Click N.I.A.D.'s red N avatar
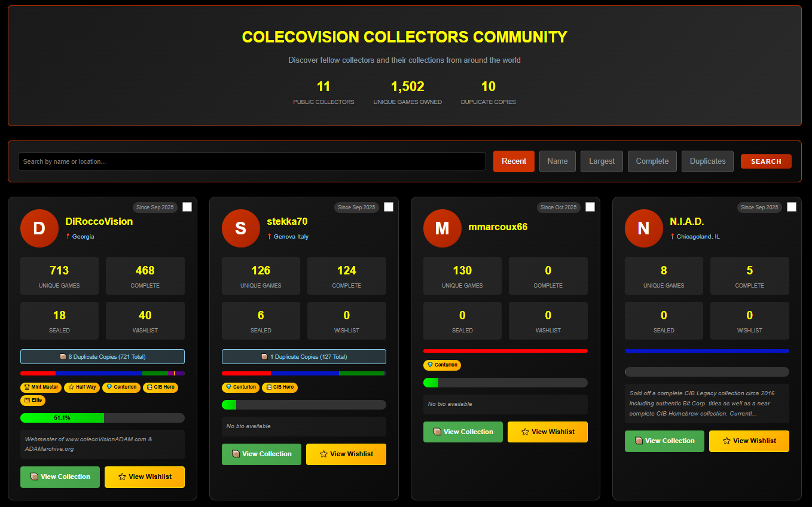The width and height of the screenshot is (812, 507). coord(643,228)
